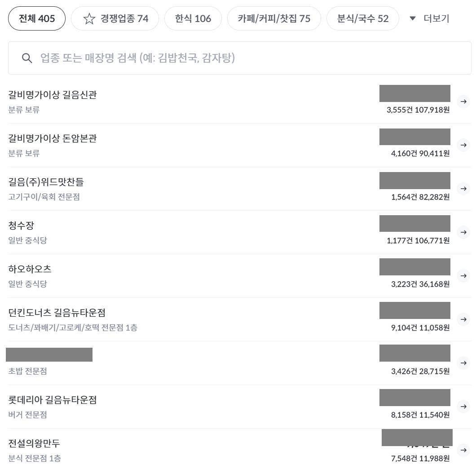The width and height of the screenshot is (476, 469).
Task: Filter by 경쟁업종 74 starred tab
Action: coord(115,19)
